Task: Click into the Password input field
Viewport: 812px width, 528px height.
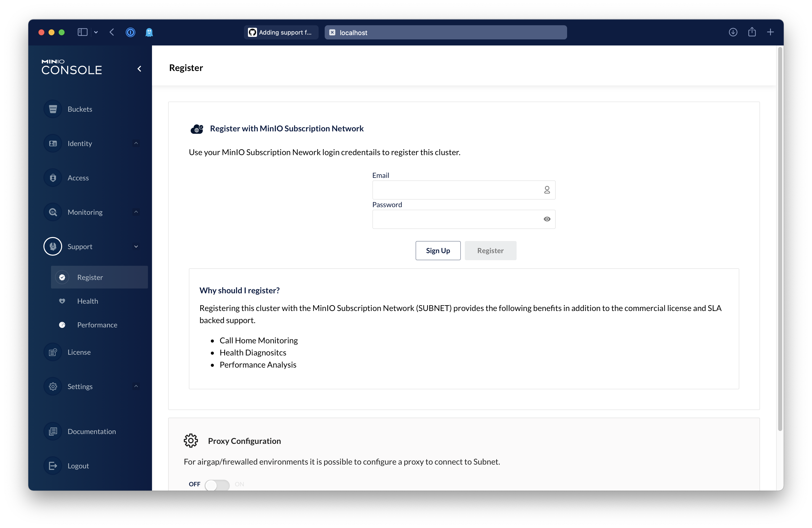Action: point(464,219)
